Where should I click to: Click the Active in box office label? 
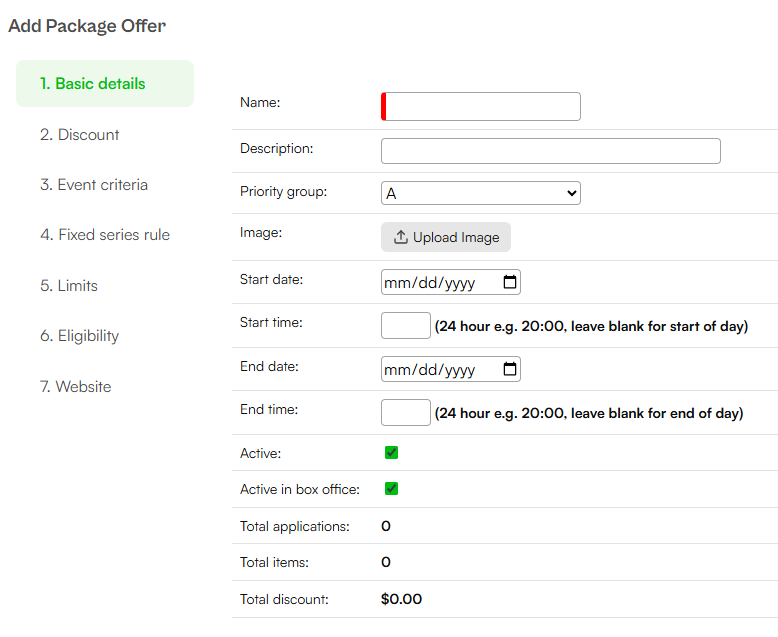pos(300,489)
